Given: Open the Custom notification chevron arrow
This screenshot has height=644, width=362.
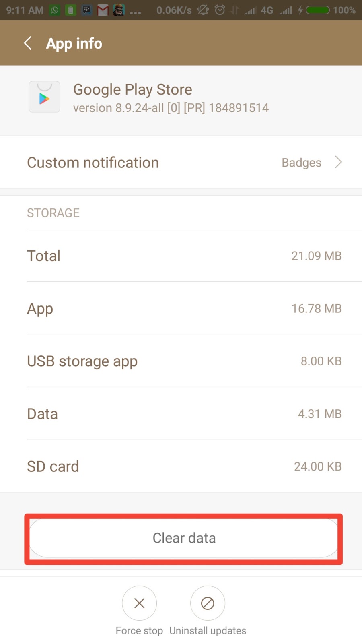Looking at the screenshot, I should (x=339, y=162).
